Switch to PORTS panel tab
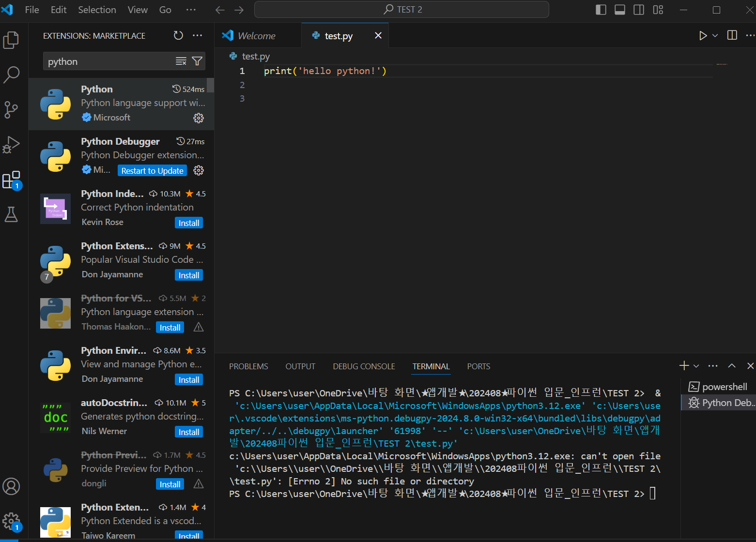This screenshot has width=756, height=542. (478, 366)
